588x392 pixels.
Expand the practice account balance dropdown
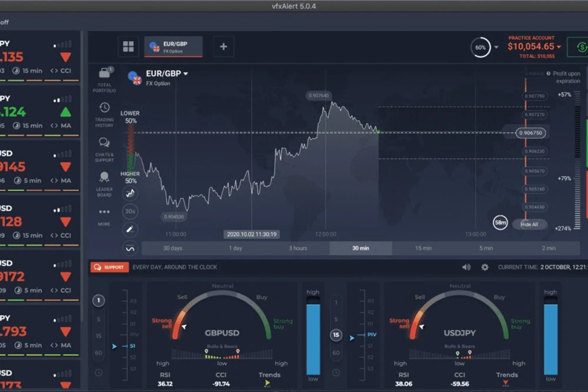pyautogui.click(x=559, y=47)
